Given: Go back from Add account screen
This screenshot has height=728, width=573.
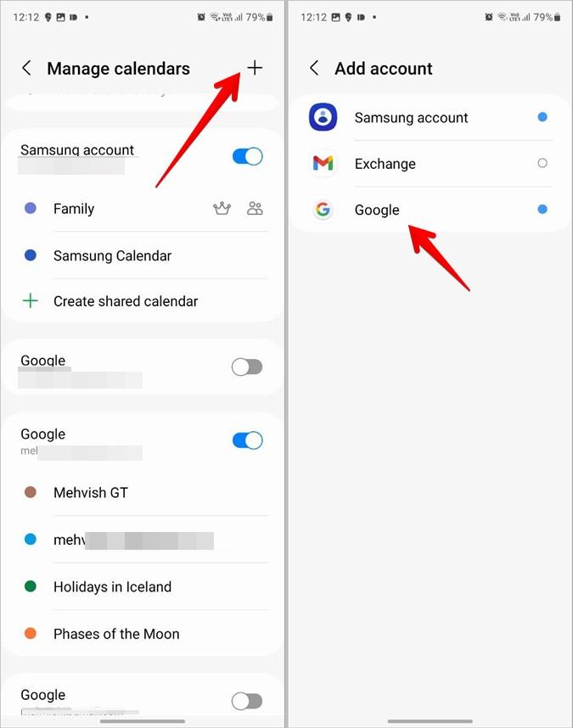Looking at the screenshot, I should tap(314, 68).
